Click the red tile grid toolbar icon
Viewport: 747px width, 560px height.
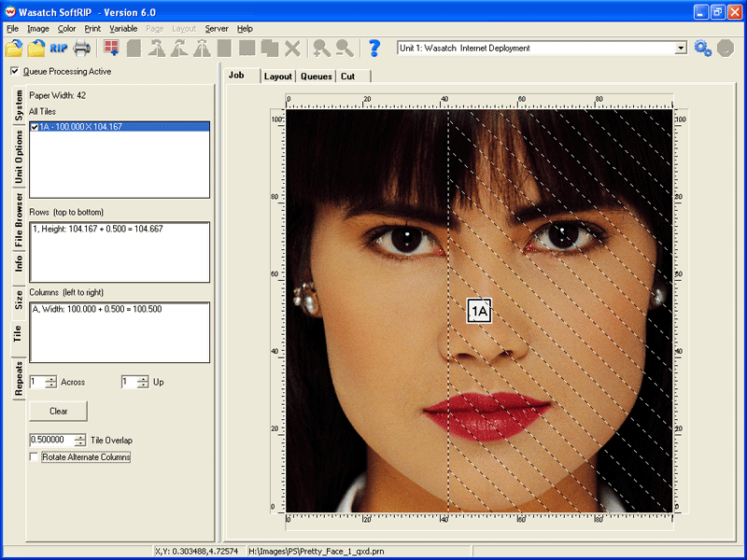click(x=111, y=48)
